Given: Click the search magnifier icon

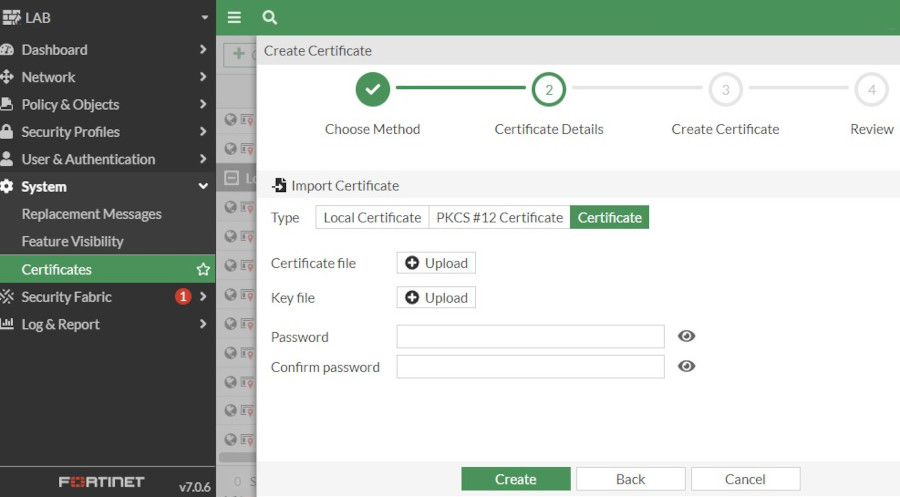Looking at the screenshot, I should tap(269, 17).
